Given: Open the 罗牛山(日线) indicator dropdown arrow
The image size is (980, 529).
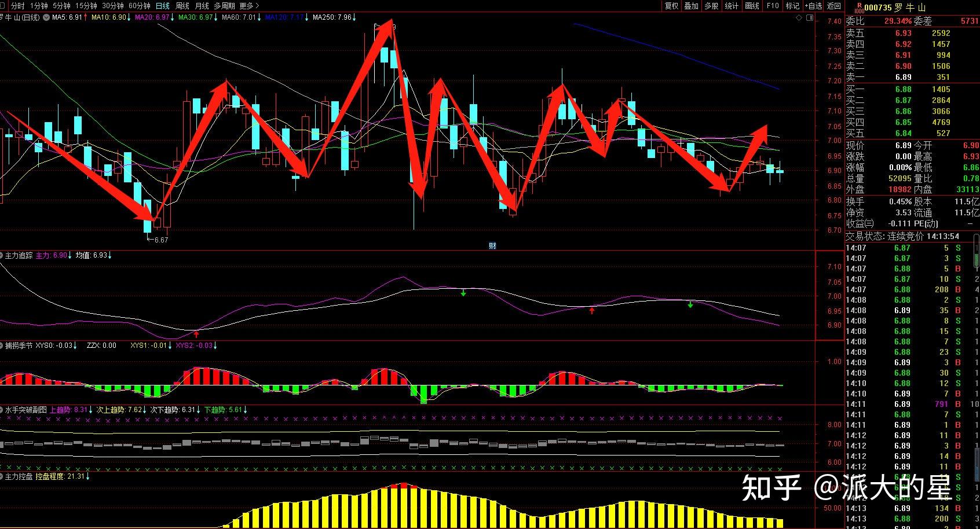Looking at the screenshot, I should (x=45, y=17).
